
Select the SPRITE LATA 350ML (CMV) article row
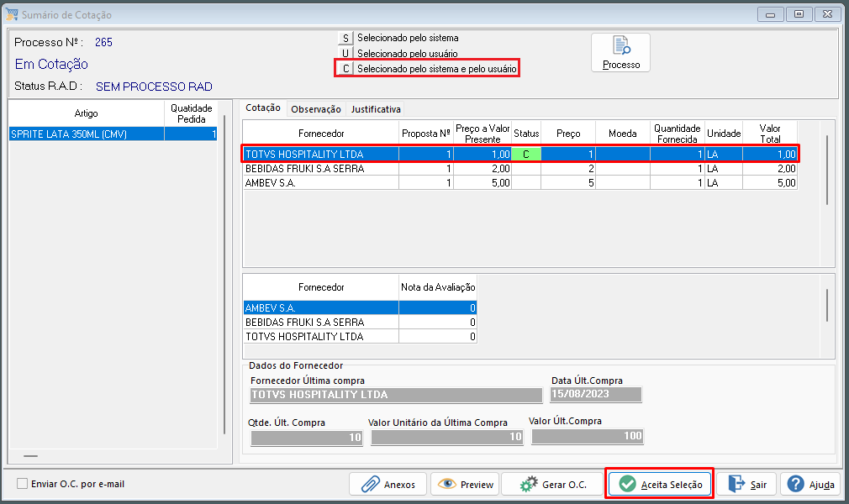(113, 134)
